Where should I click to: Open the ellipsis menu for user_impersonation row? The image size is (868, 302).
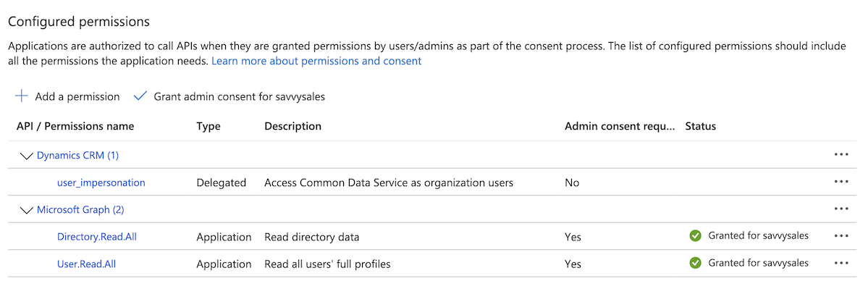(840, 183)
